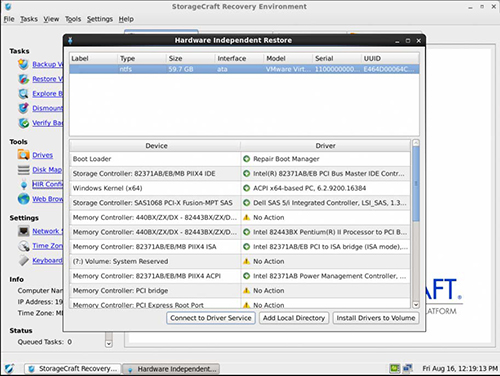The image size is (500, 376).
Task: Click the Verify Backup green check icon
Action: click(23, 123)
